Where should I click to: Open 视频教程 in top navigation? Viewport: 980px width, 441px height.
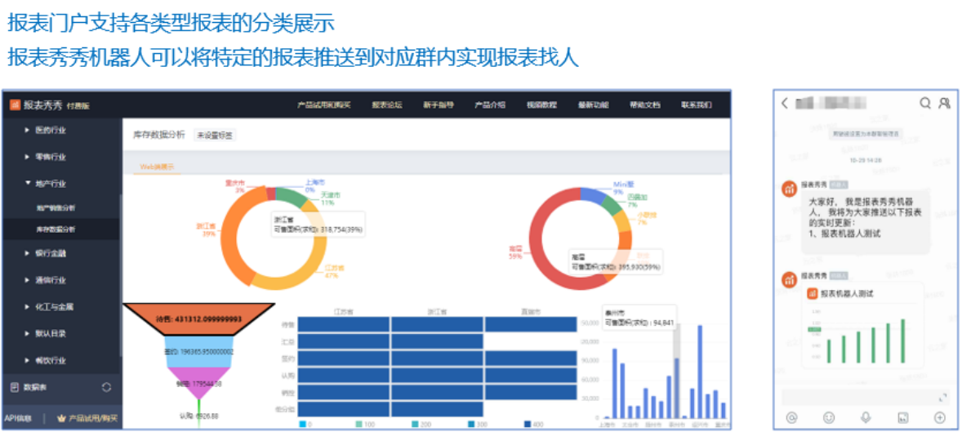click(541, 105)
